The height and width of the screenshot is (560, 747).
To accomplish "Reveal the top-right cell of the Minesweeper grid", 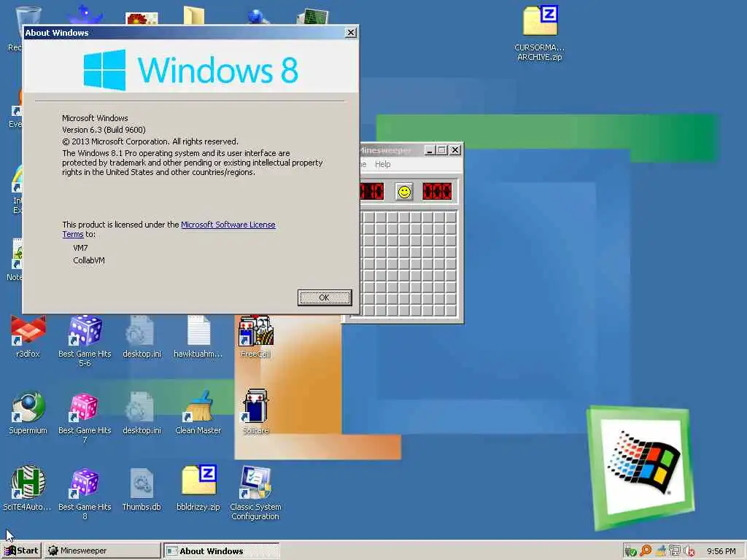I will 451,217.
